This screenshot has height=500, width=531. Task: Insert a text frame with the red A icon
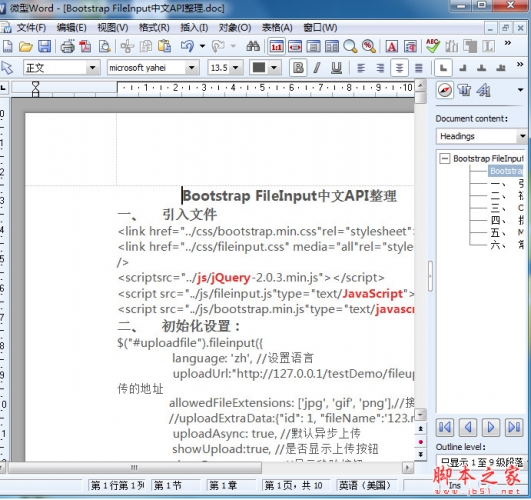[392, 46]
